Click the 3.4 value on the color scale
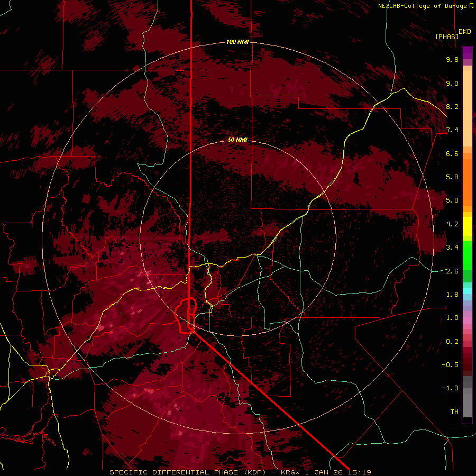 click(452, 248)
